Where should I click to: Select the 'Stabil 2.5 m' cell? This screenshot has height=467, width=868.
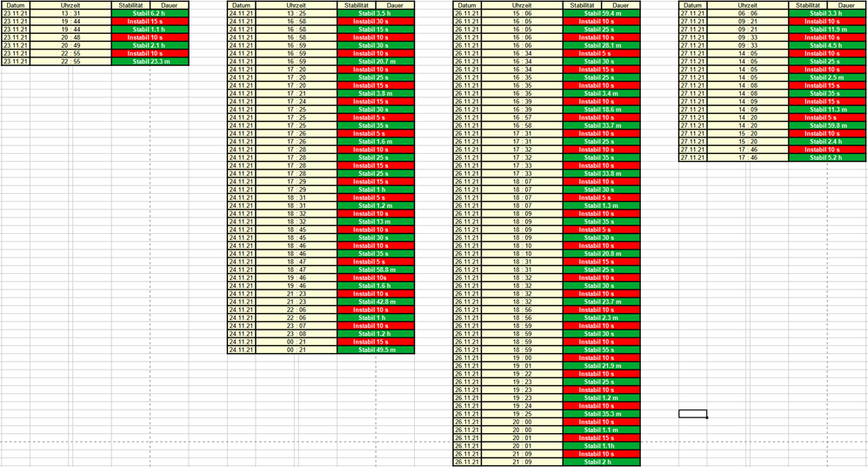(828, 77)
